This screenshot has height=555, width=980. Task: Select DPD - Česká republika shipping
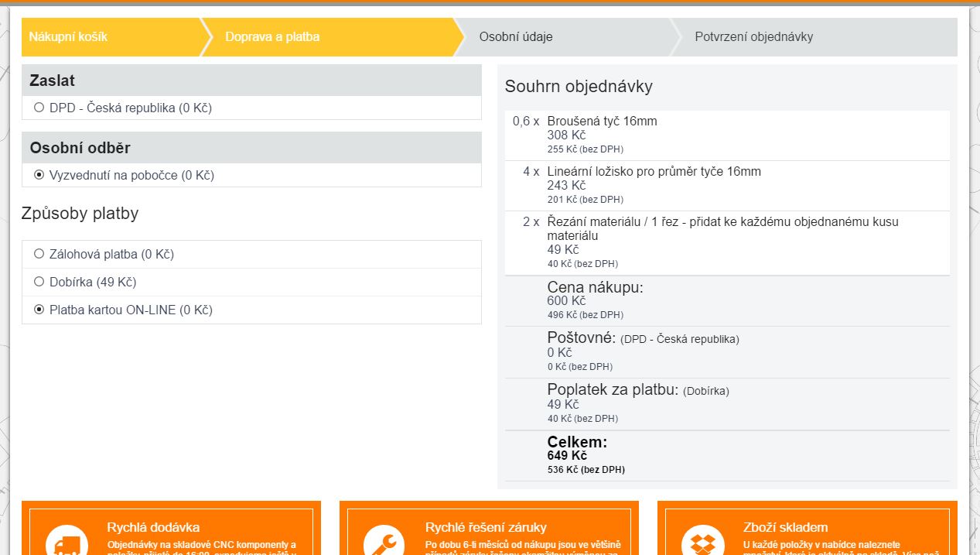[39, 108]
